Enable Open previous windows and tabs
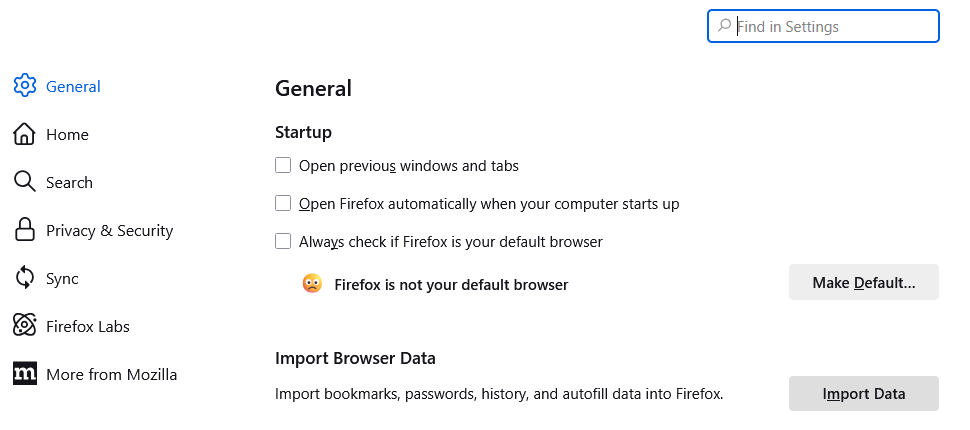This screenshot has width=970, height=430. coord(283,165)
